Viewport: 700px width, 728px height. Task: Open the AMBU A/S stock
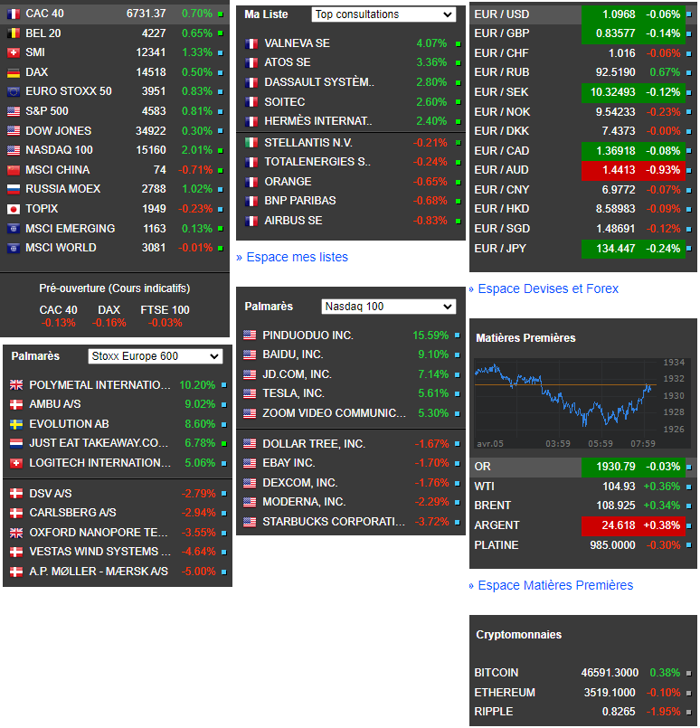tap(55, 404)
